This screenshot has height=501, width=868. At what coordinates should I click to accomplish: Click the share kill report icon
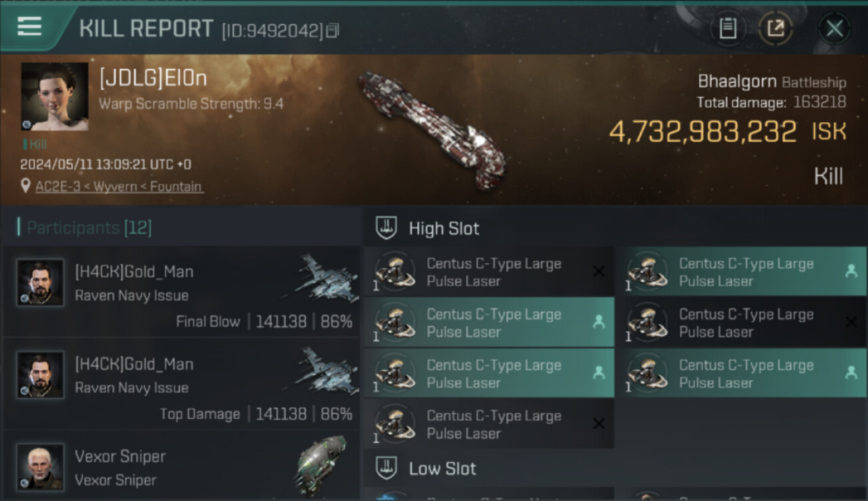coord(775,29)
